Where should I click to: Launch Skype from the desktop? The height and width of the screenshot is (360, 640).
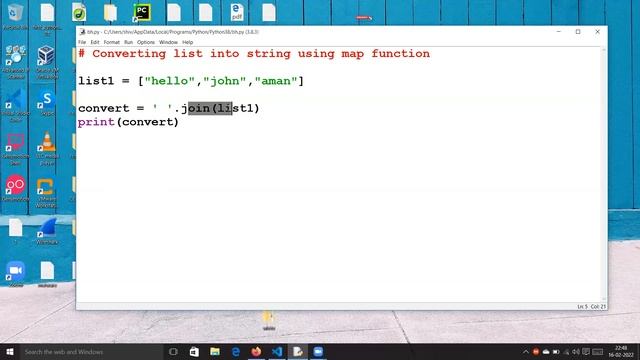point(47,99)
